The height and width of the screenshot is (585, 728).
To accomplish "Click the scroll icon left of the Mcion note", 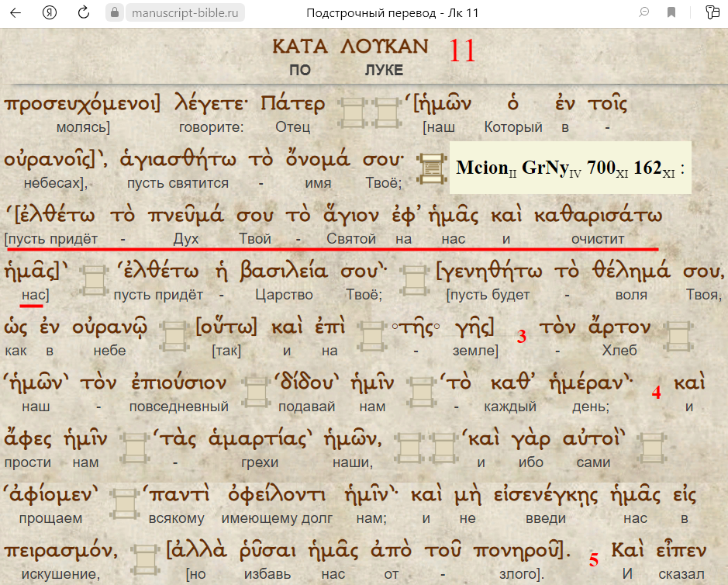I will coord(430,168).
